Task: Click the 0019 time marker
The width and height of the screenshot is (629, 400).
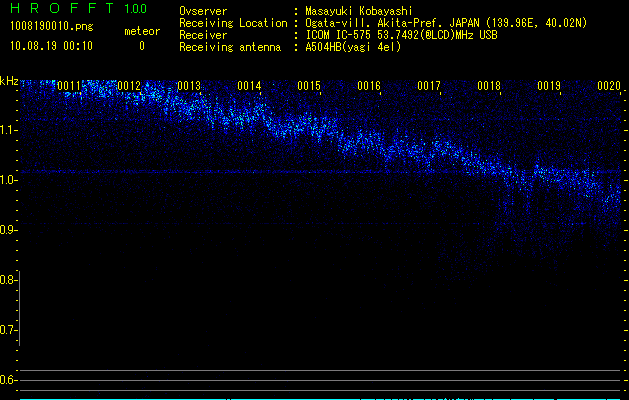Action: tap(549, 86)
